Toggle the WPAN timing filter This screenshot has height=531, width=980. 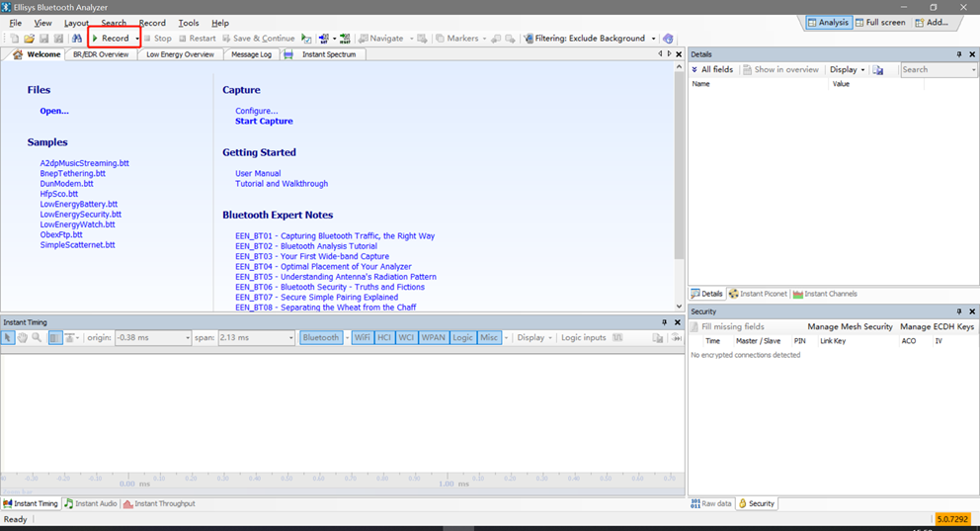(433, 338)
